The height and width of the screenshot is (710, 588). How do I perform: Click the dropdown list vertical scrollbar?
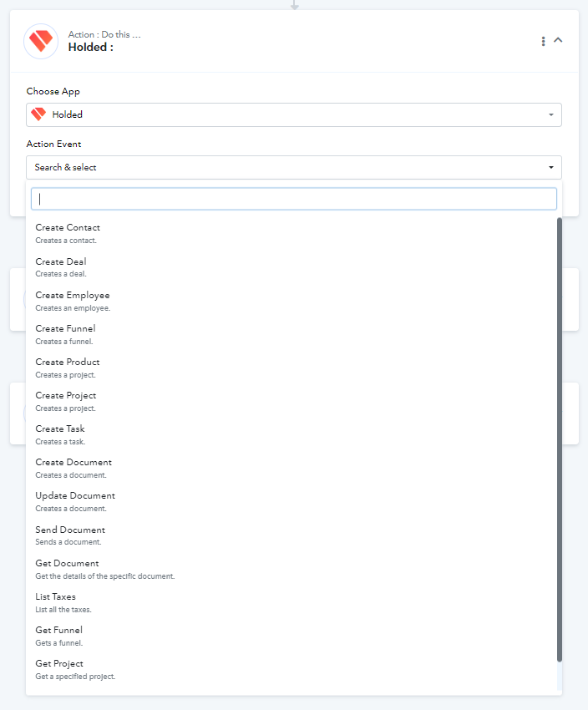(560, 439)
